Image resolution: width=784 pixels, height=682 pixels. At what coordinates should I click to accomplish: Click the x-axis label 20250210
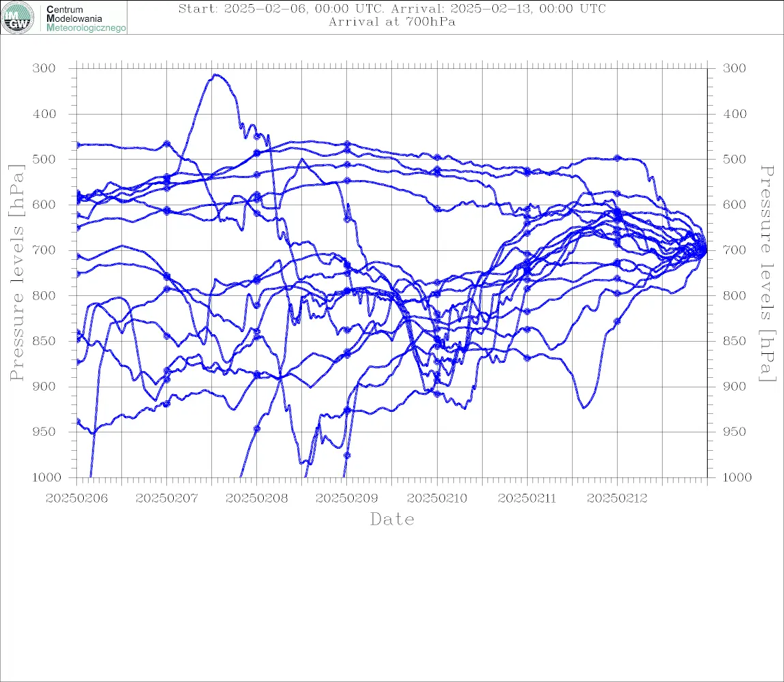(x=437, y=499)
